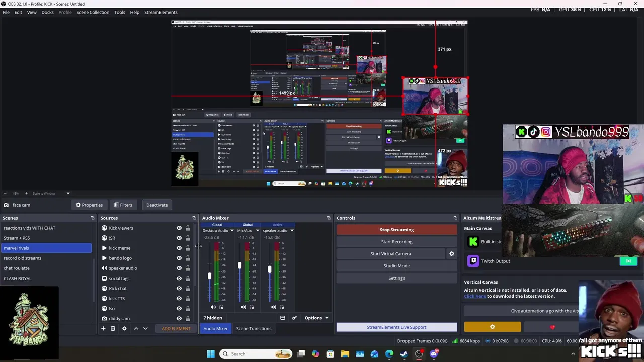The height and width of the screenshot is (362, 644).
Task: Toggle the Twitch Output switch
Action: click(628, 261)
